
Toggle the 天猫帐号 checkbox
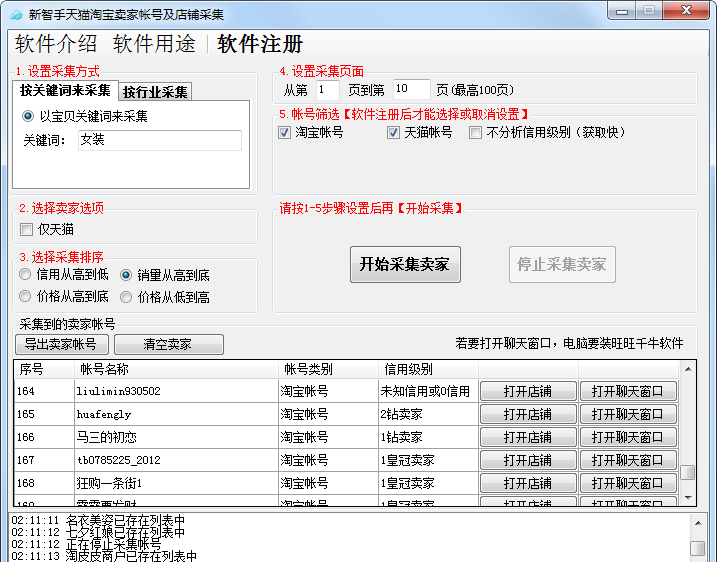[x=393, y=133]
